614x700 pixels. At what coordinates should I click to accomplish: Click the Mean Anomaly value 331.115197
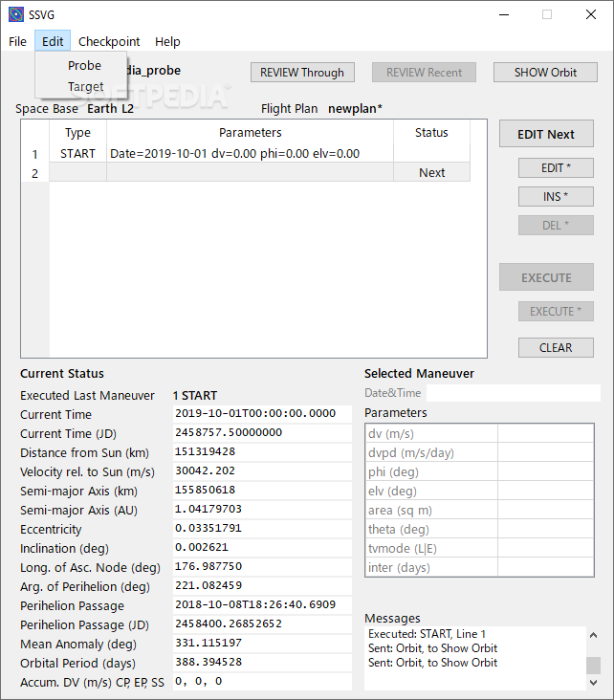pyautogui.click(x=262, y=644)
